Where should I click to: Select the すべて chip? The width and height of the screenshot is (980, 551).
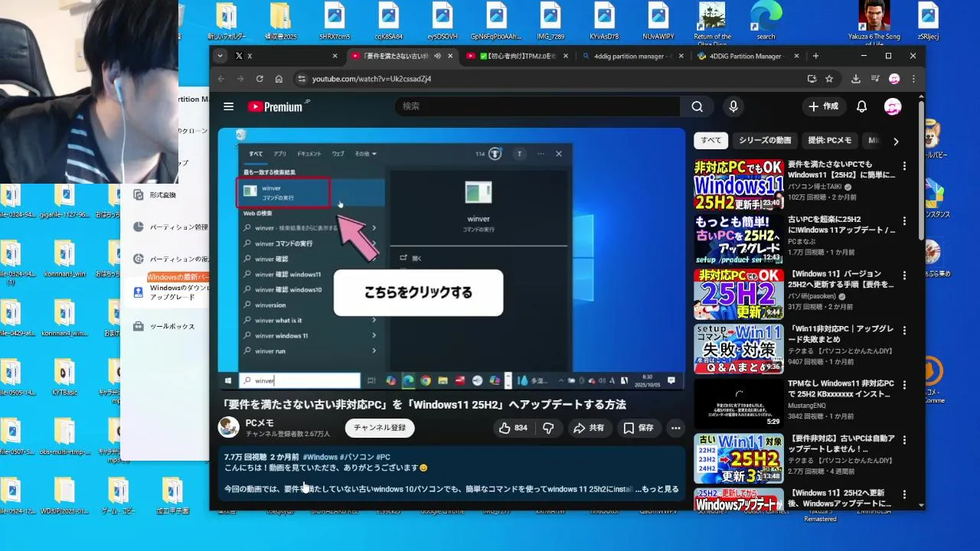coord(710,141)
